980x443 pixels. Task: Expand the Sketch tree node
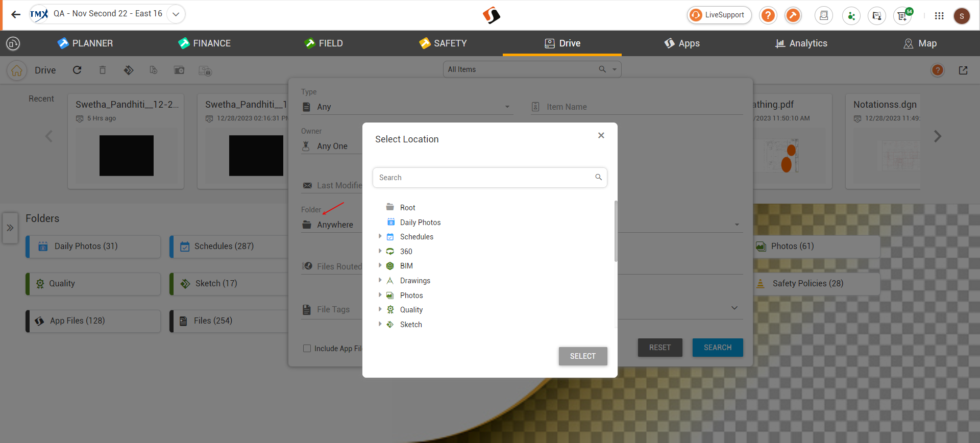pos(380,324)
